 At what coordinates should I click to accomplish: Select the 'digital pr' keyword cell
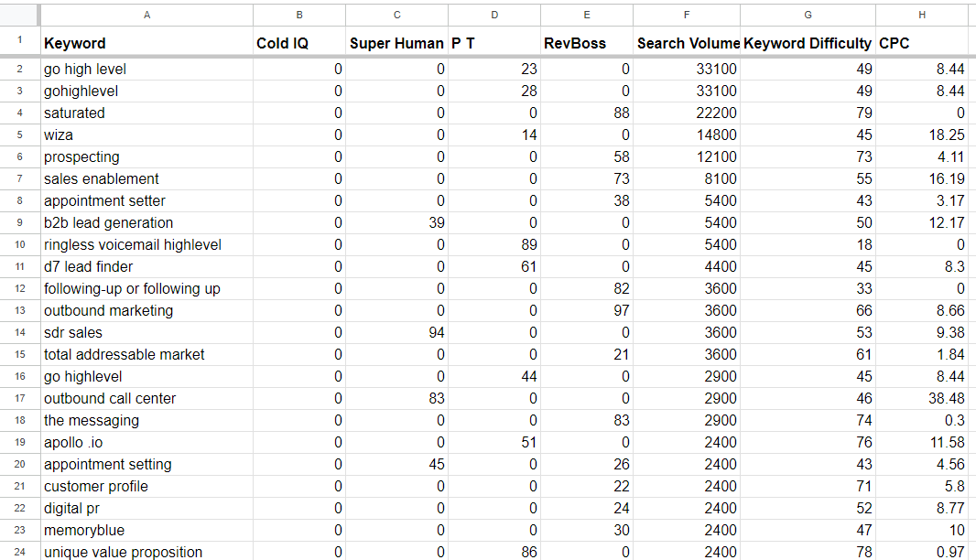146,509
